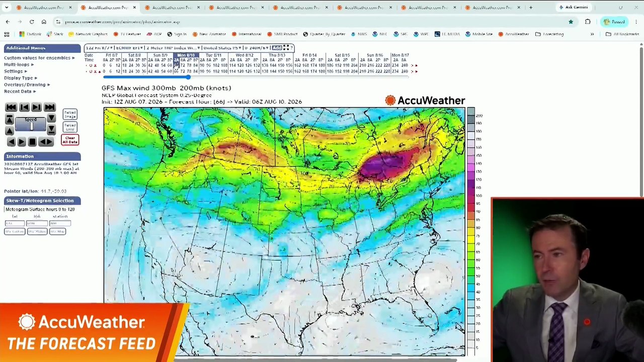Expand Custom values for ensembles menu
The height and width of the screenshot is (362, 644).
click(39, 58)
